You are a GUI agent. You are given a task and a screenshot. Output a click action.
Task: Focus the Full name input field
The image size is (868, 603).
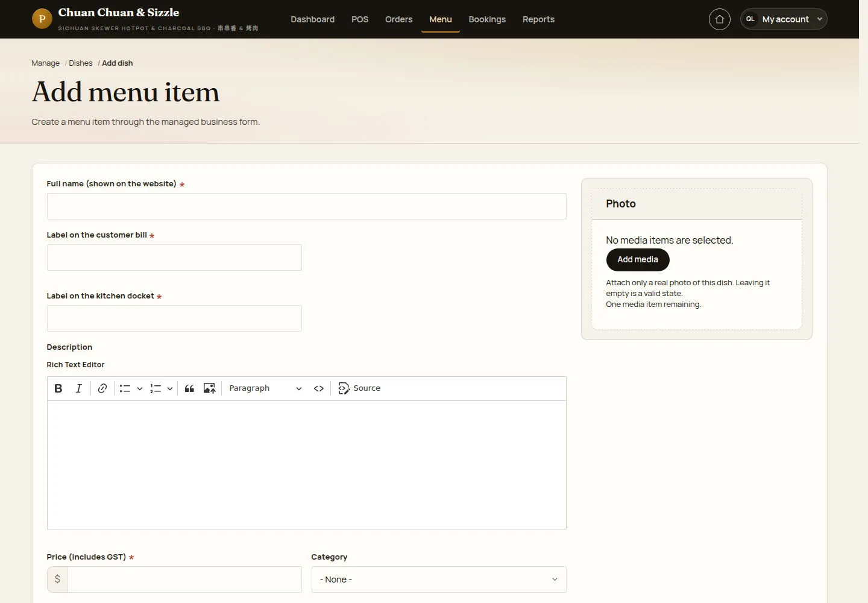(x=306, y=206)
